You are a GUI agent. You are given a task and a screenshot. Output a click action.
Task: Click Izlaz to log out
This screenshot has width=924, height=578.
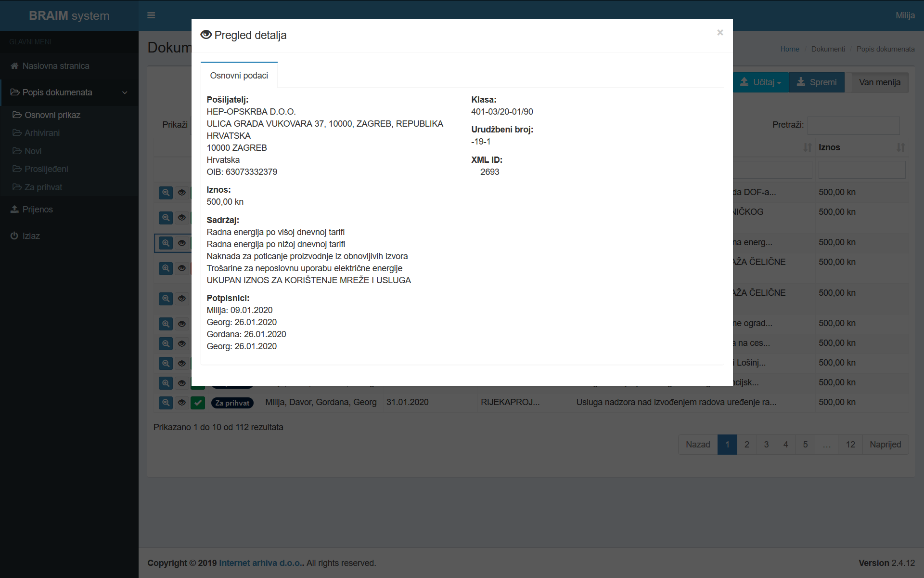click(69, 236)
